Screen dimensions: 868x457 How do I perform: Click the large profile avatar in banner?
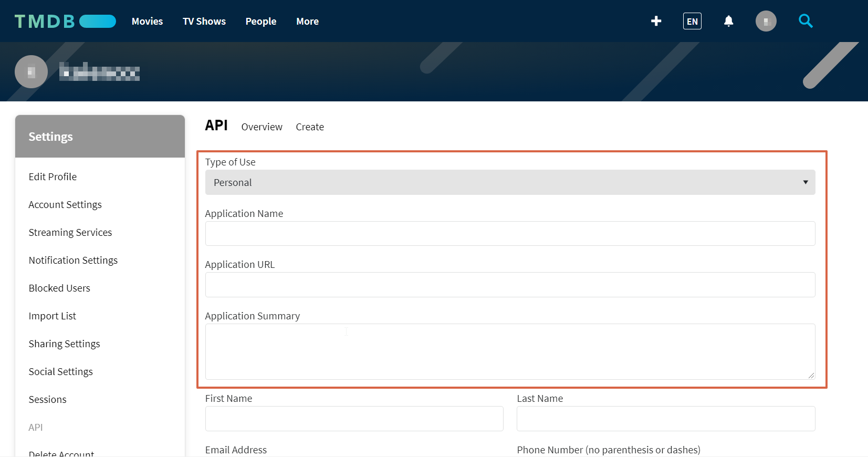tap(31, 71)
